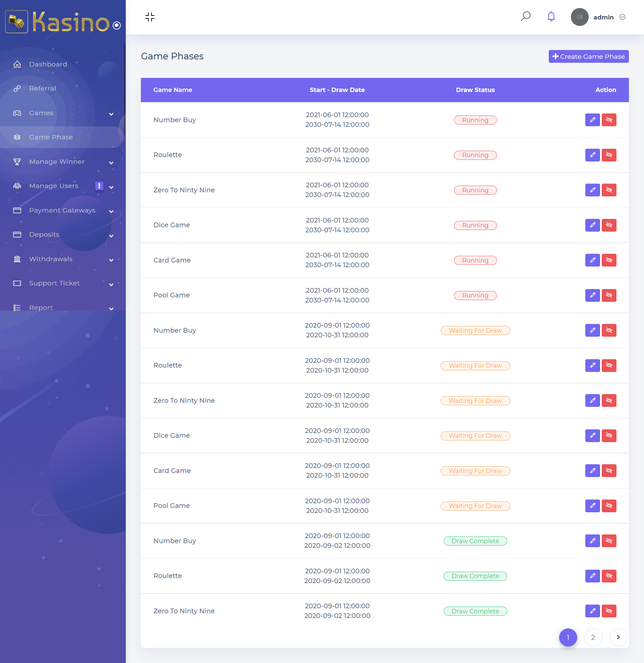
Task: Disable the Dice Game waiting phase
Action: (609, 436)
